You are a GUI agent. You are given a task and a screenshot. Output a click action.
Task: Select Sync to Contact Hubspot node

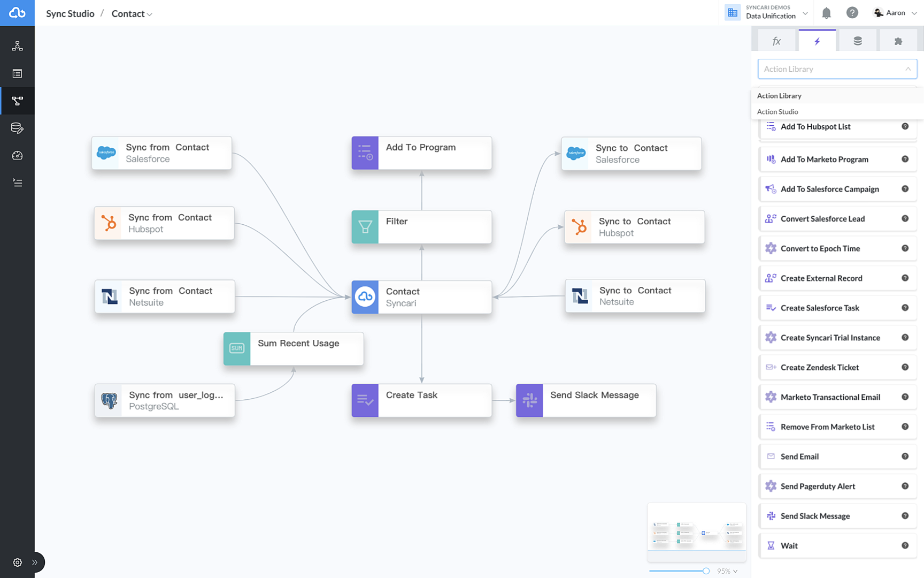coord(635,227)
